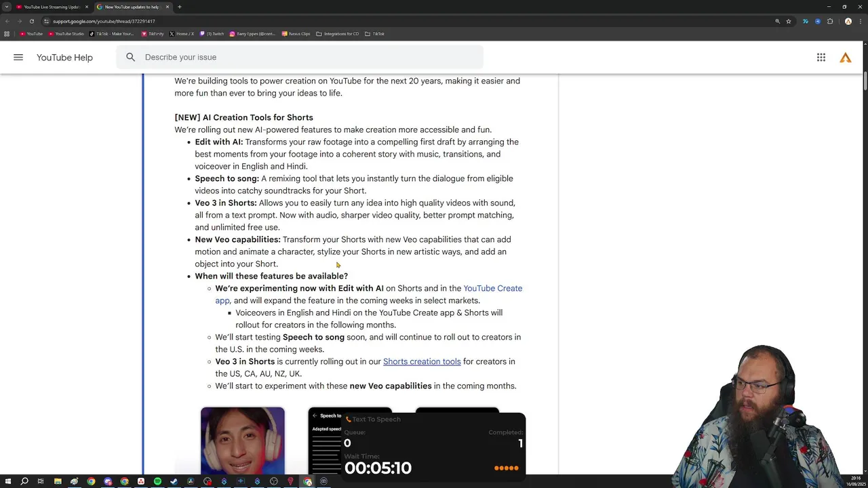Image resolution: width=868 pixels, height=488 pixels.
Task: Open the Barry Eppes Instagram bookmark
Action: pos(253,34)
